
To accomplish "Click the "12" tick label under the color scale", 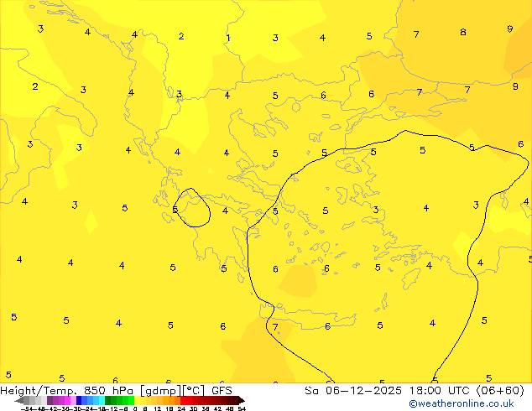I will pyautogui.click(x=158, y=409).
